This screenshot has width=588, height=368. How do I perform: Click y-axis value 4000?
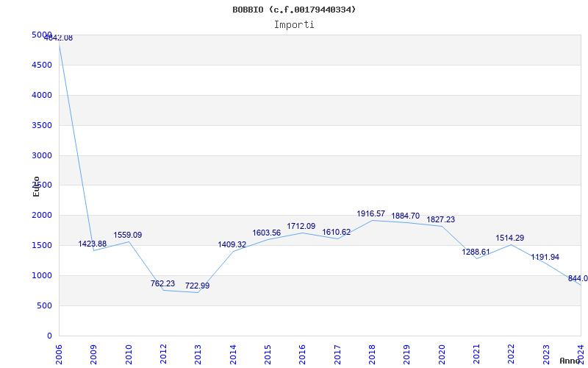[42, 96]
